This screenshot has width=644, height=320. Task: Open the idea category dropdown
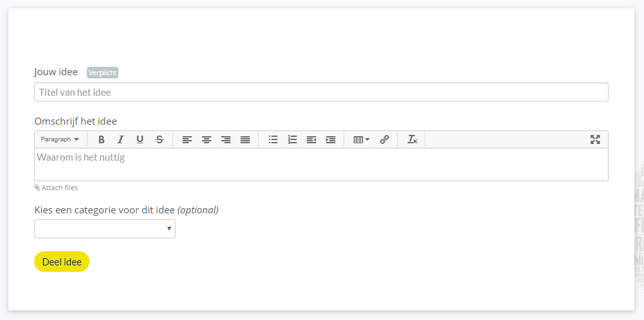(x=105, y=229)
